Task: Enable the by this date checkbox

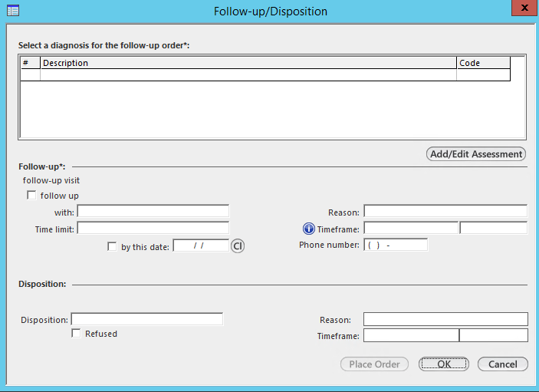Action: (x=112, y=246)
